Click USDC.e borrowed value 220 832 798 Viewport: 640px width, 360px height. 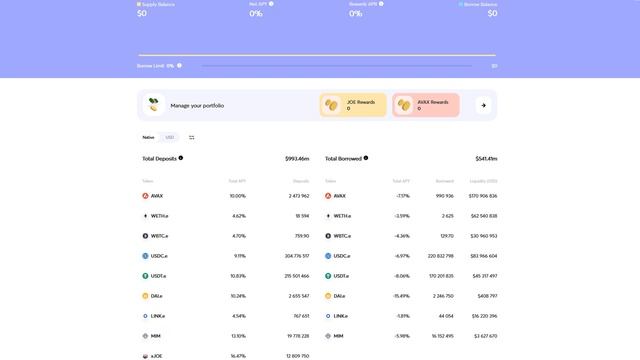[440, 256]
